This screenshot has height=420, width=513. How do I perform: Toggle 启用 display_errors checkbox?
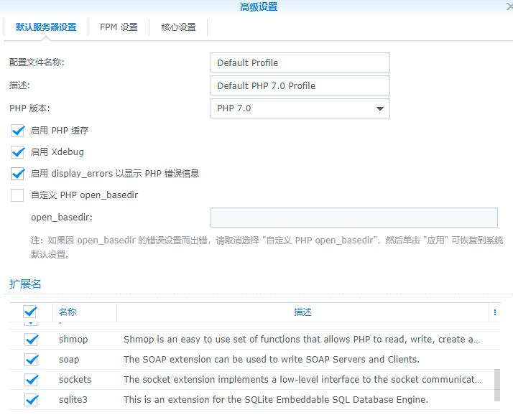click(x=18, y=174)
